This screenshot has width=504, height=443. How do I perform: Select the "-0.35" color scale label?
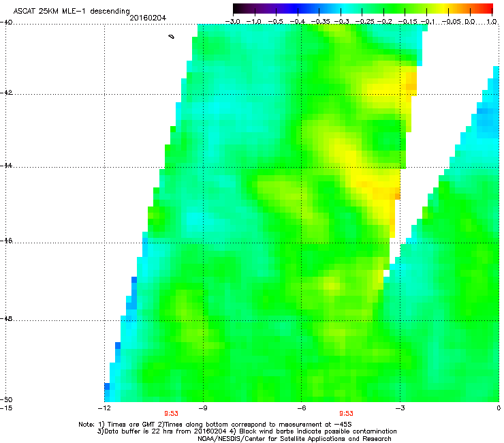click(x=319, y=22)
